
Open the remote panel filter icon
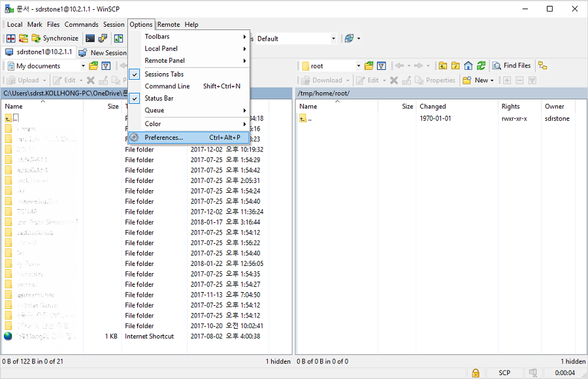(382, 66)
